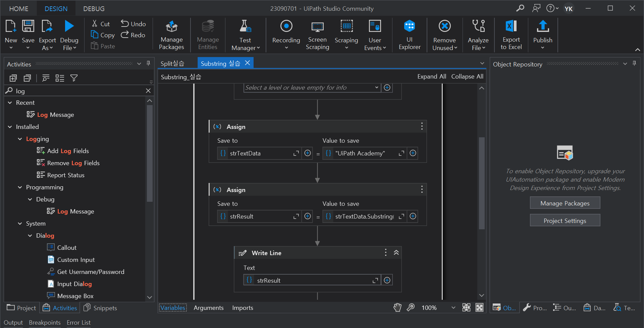The image size is (644, 328).
Task: Click Collapse All in designer
Action: point(467,77)
